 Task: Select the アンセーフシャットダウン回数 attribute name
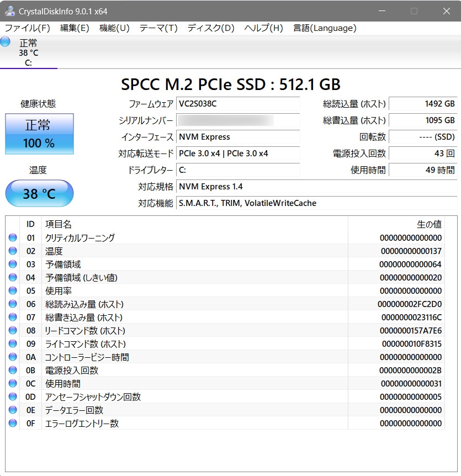(93, 397)
